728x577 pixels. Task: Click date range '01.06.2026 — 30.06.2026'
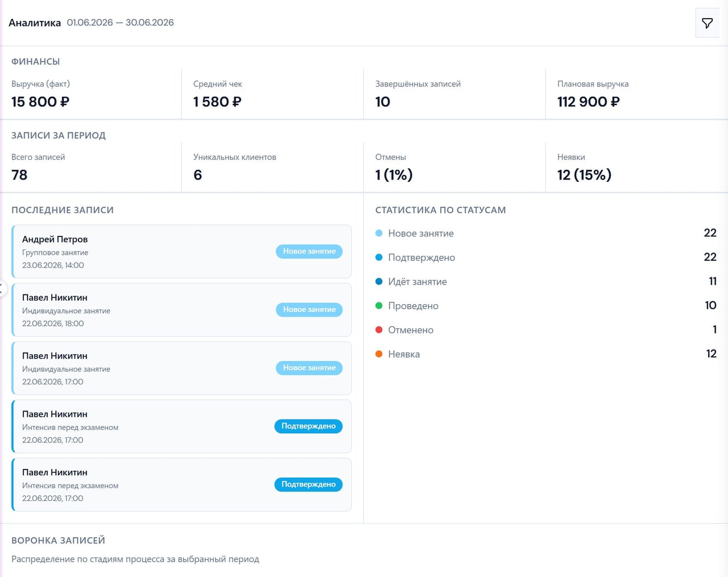coord(121,23)
